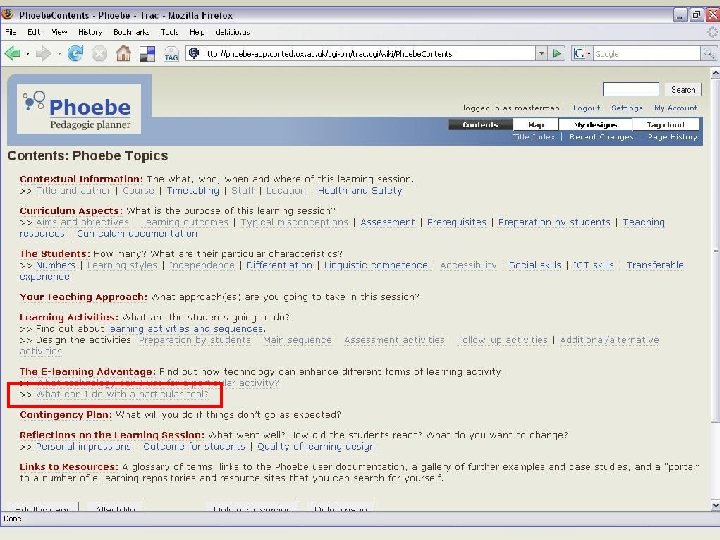This screenshot has height=540, width=720.
Task: Click into the Phoebe page search field
Action: 631,89
